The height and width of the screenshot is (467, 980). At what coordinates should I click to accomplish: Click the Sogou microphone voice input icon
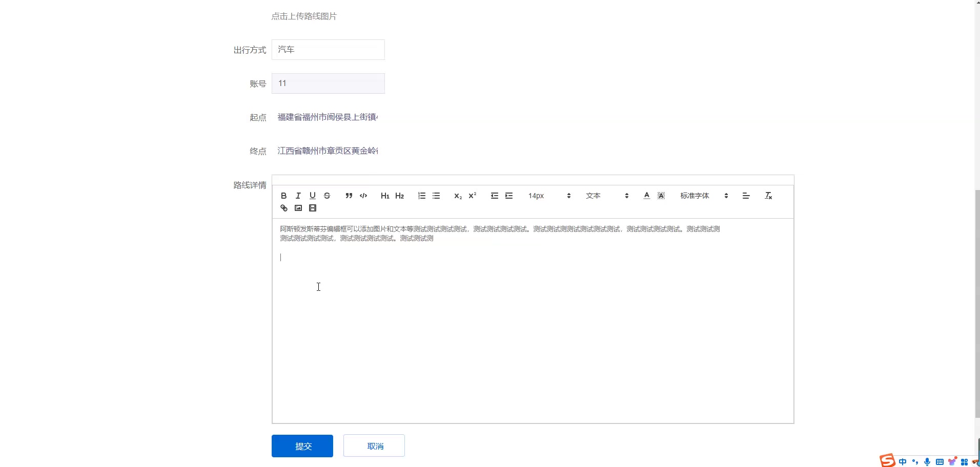pyautogui.click(x=927, y=462)
